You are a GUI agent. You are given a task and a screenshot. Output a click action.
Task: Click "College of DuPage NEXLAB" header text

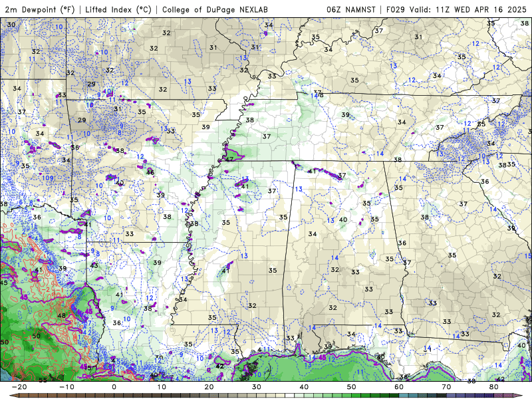tap(215, 9)
